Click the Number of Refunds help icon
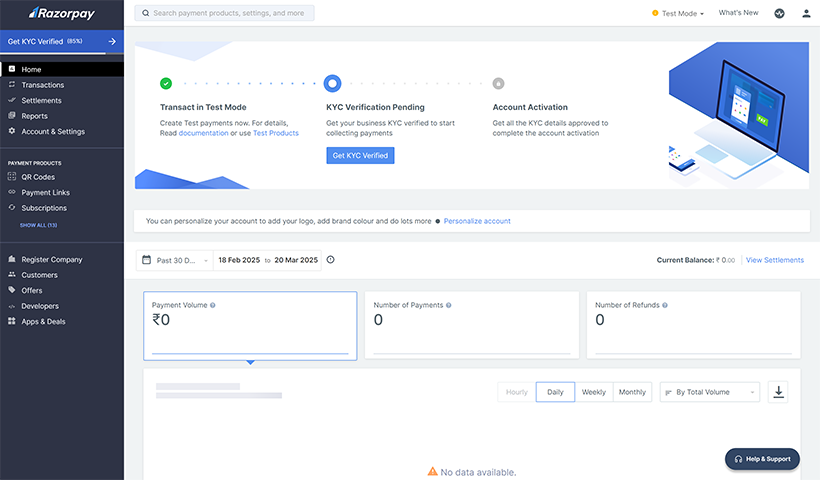820x480 pixels. click(665, 305)
